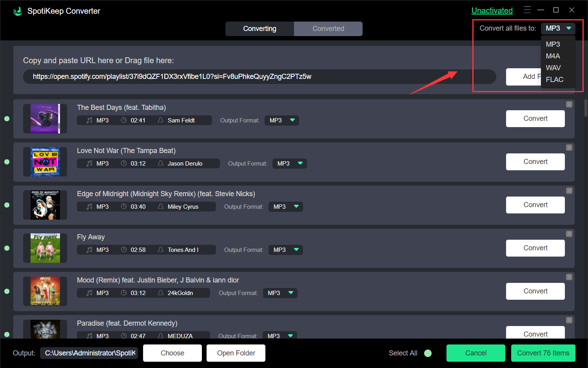Toggle selection dot for Fly Away

click(x=7, y=248)
